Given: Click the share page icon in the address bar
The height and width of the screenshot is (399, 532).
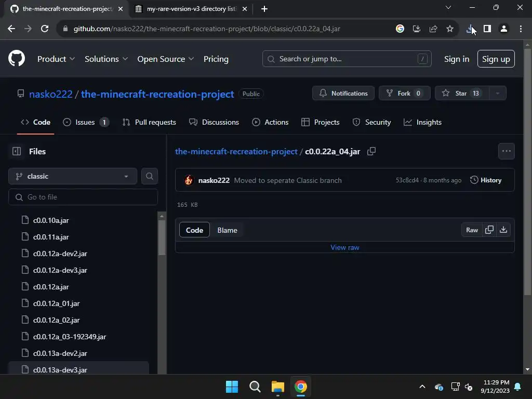Looking at the screenshot, I should coord(433,29).
